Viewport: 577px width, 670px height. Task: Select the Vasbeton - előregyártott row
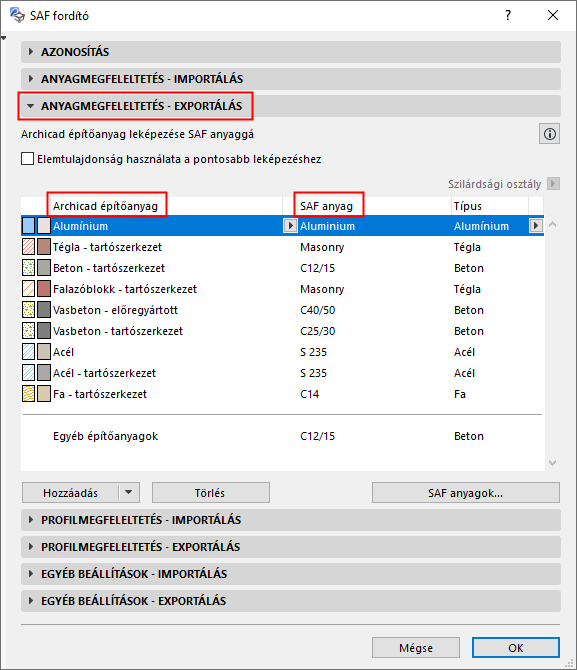[283, 310]
